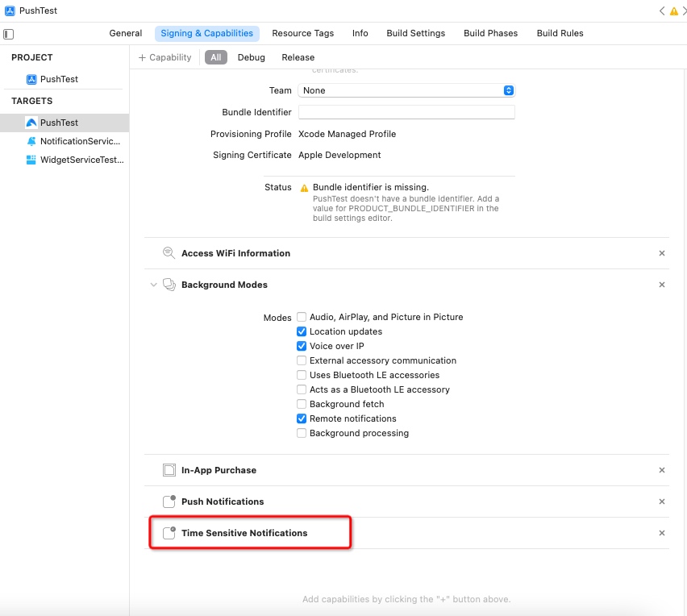Select the Signing & Capabilities tab
The height and width of the screenshot is (616, 687).
206,33
